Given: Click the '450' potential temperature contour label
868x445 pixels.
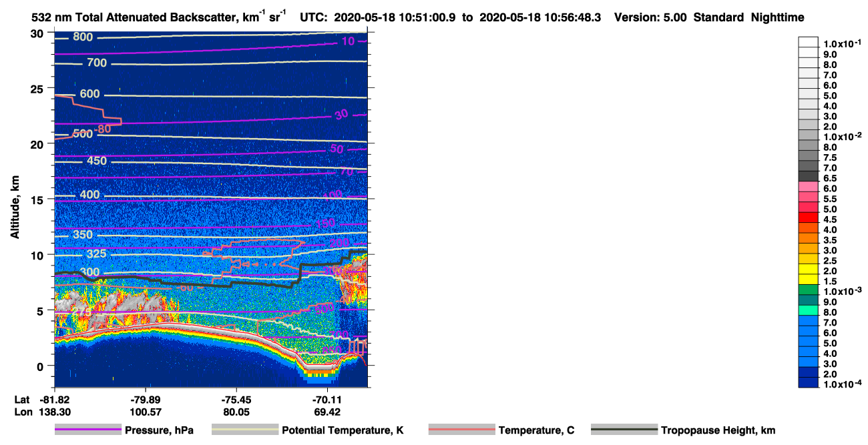Looking at the screenshot, I should point(96,161).
